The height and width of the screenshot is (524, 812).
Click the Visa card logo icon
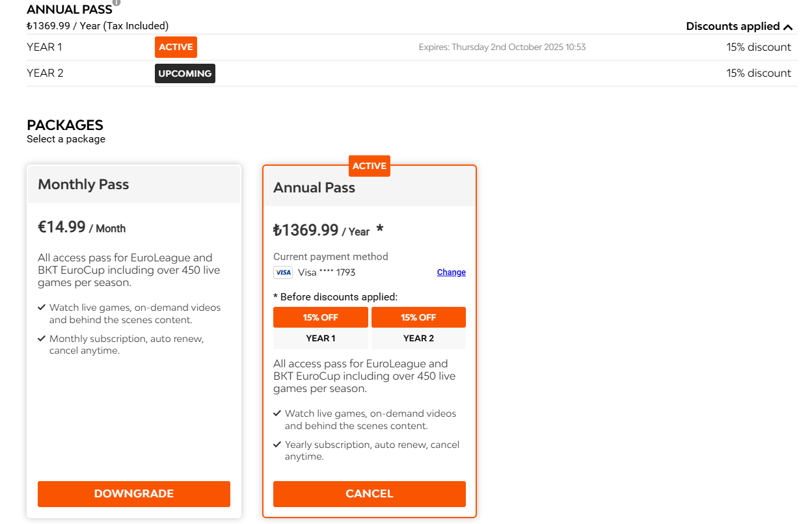[283, 272]
